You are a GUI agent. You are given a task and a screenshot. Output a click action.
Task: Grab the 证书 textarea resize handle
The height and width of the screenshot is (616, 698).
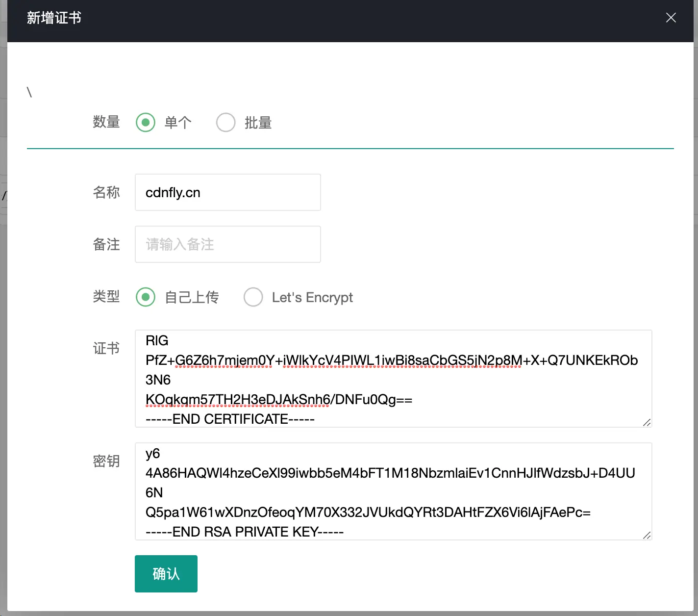coord(647,422)
